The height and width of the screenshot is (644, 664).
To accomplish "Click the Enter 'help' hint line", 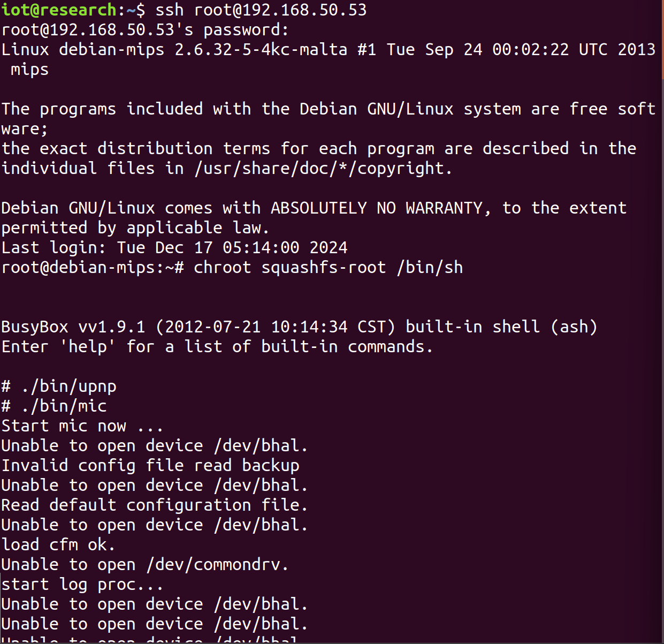I will coord(217,346).
